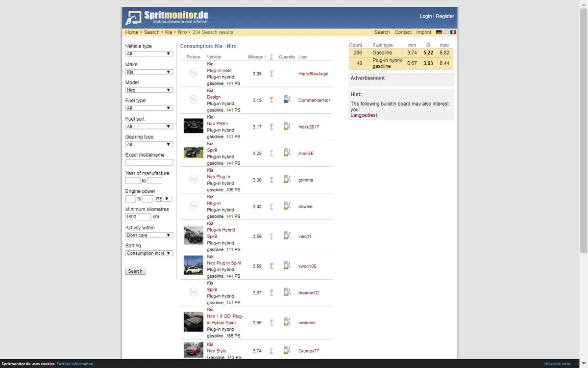The height and width of the screenshot is (368, 588).
Task: Click placeholder picture for Niro Plug In
Action: [193, 180]
